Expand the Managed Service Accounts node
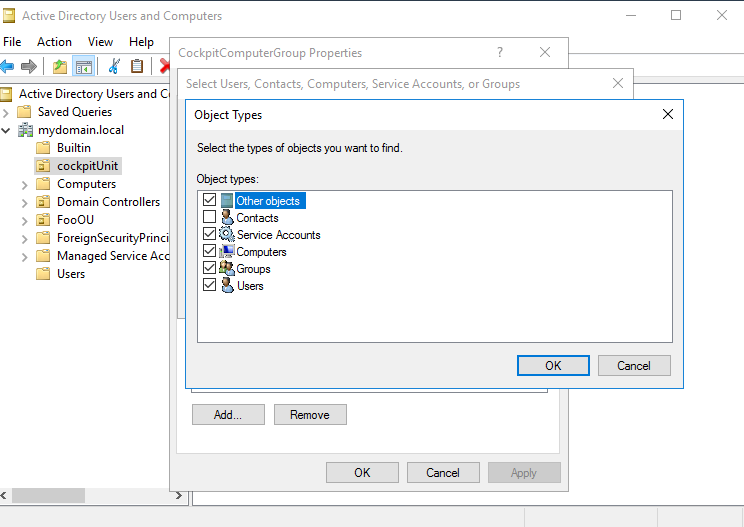744x527 pixels. tap(25, 257)
